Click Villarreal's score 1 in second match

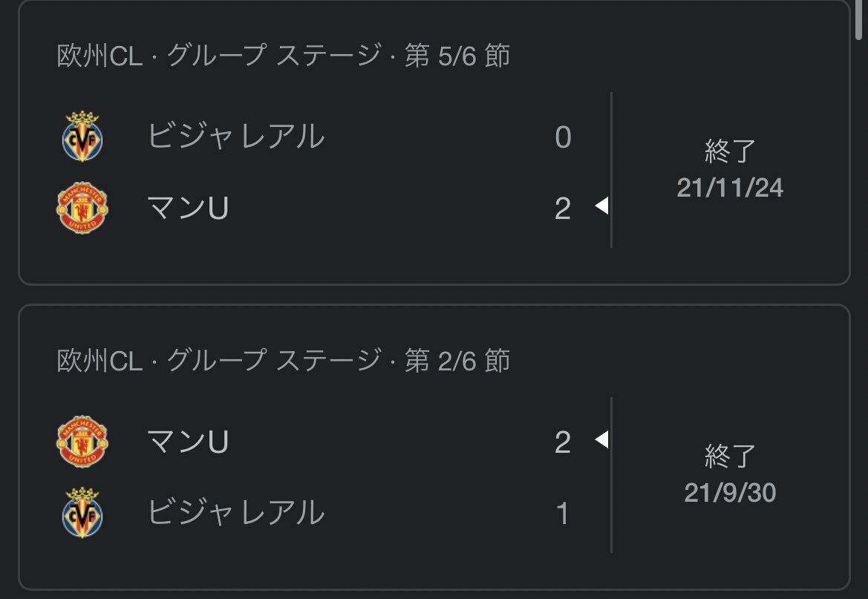562,513
